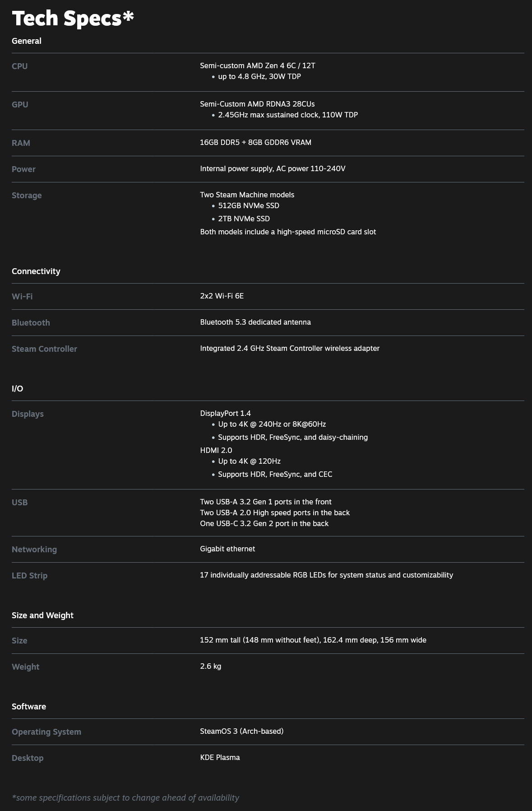Click the Steam Controller row label

pos(44,349)
